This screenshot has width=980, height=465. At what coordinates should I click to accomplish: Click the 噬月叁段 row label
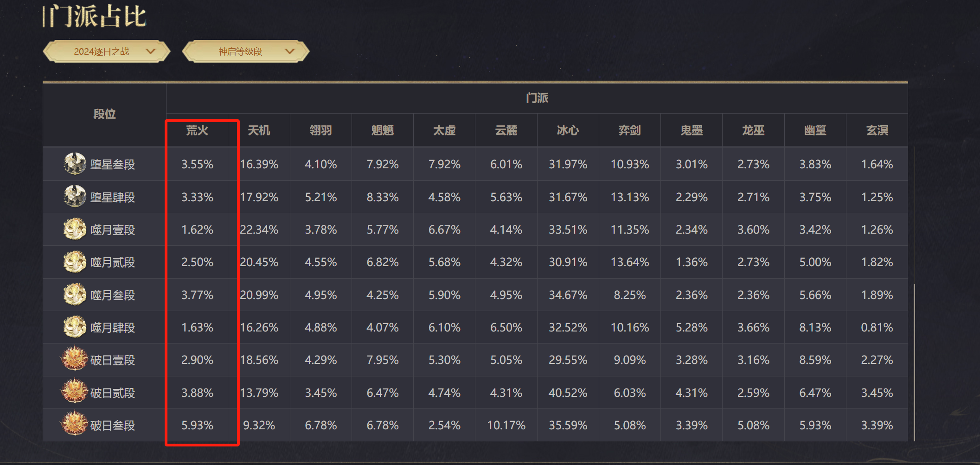click(113, 295)
